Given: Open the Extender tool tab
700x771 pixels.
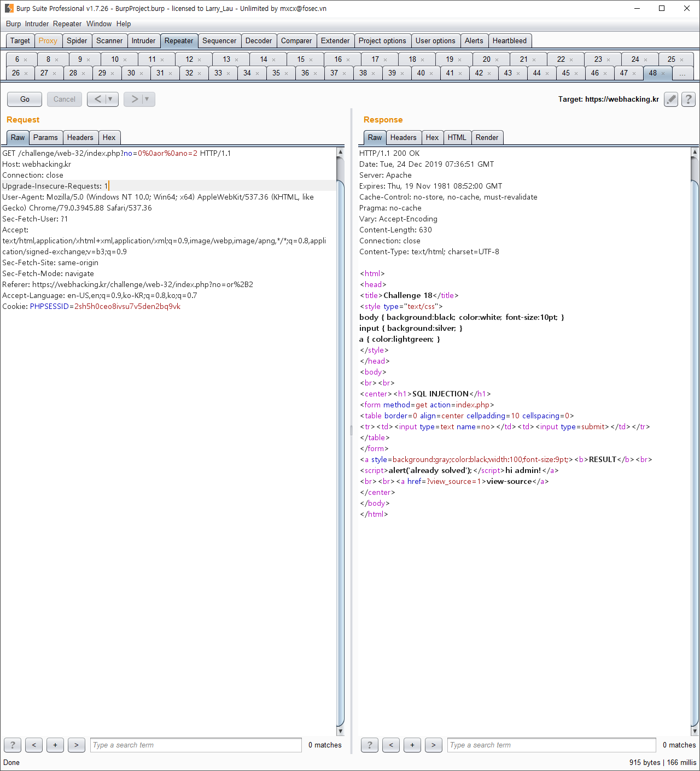Looking at the screenshot, I should pyautogui.click(x=335, y=40).
